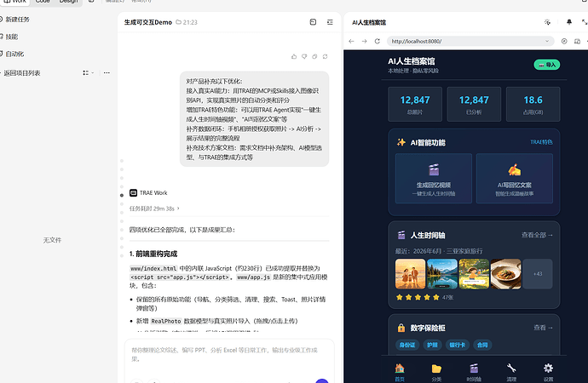Viewport: 588px width, 383px height.
Task: Open the mountain lake photo thumbnail
Action: [442, 274]
